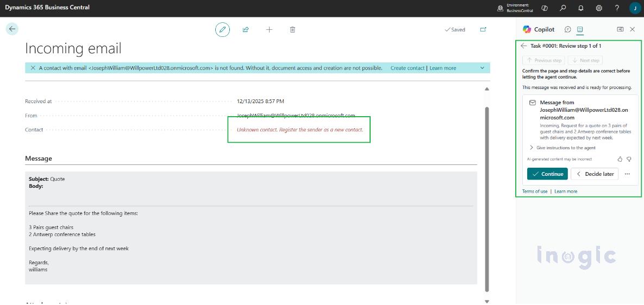Click the Continue button
Image resolution: width=644 pixels, height=305 pixels.
tap(547, 174)
